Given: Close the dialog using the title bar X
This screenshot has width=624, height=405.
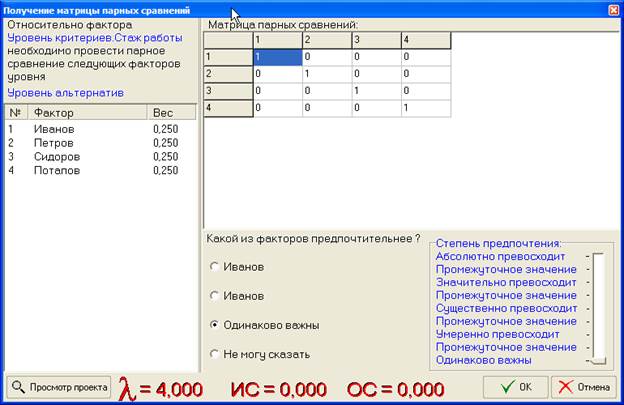Looking at the screenshot, I should click(x=612, y=9).
